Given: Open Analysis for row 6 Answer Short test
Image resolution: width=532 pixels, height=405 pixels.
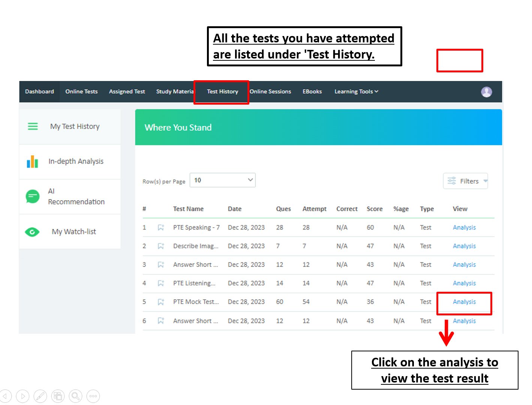Looking at the screenshot, I should (464, 321).
